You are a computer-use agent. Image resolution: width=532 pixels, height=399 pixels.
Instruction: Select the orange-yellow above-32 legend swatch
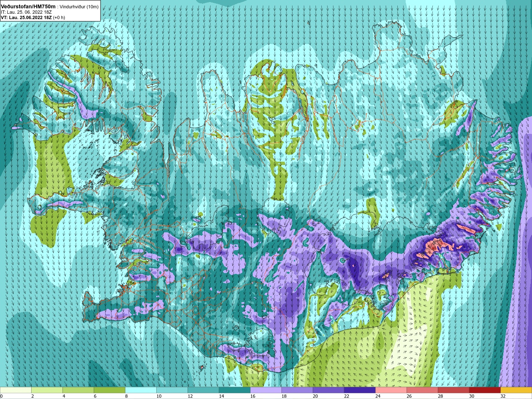coord(516,390)
